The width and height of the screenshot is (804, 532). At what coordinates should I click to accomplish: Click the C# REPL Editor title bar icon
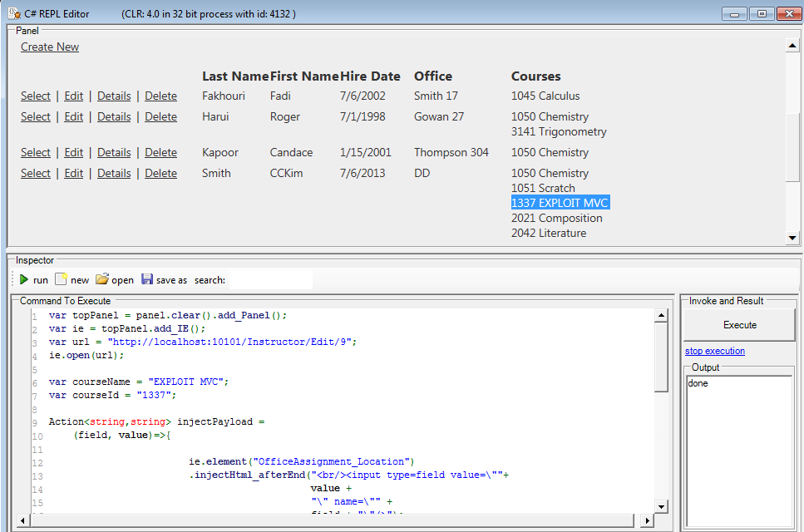[12, 13]
